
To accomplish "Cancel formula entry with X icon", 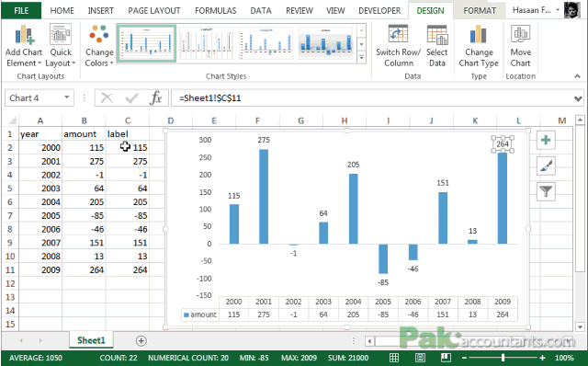I will [x=107, y=98].
